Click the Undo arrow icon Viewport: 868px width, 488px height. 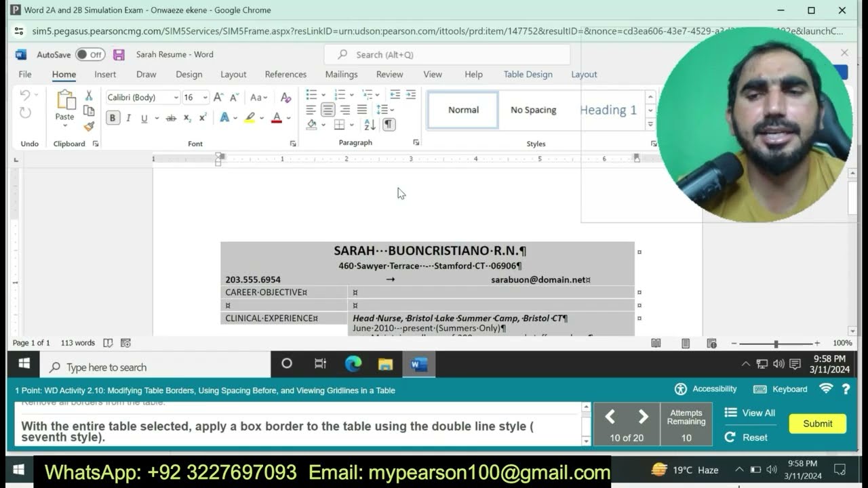tap(25, 96)
